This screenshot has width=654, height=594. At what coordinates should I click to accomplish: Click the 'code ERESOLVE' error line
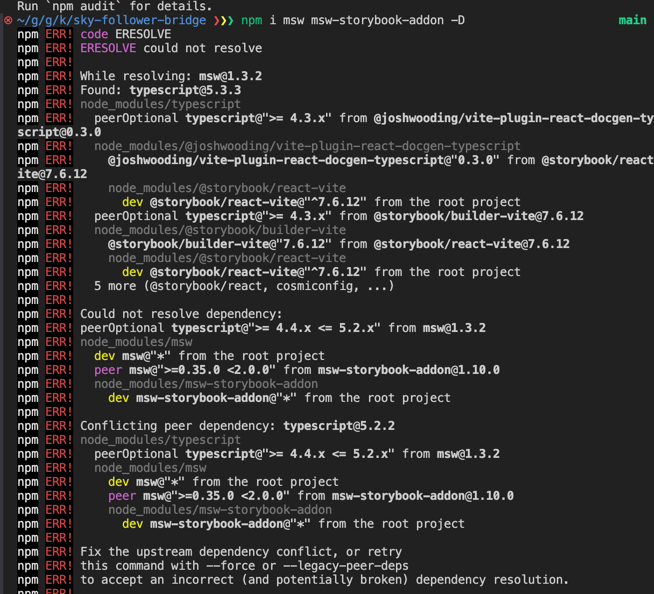(126, 34)
